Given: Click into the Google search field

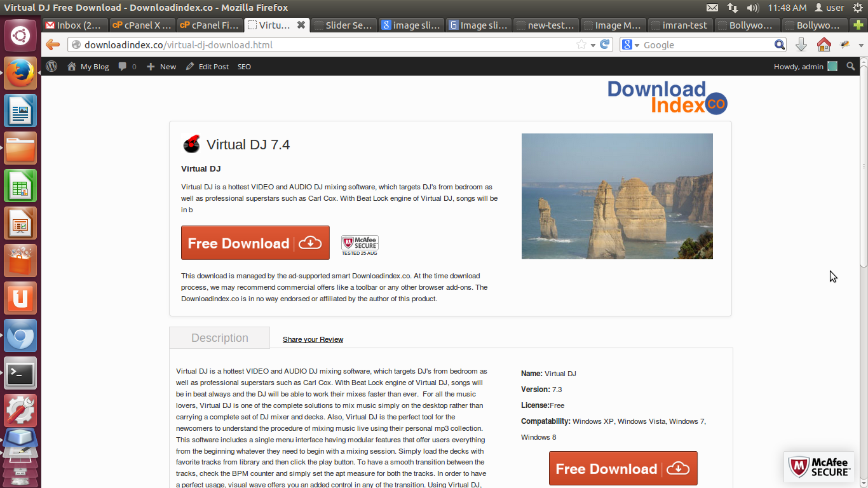Looking at the screenshot, I should 707,44.
